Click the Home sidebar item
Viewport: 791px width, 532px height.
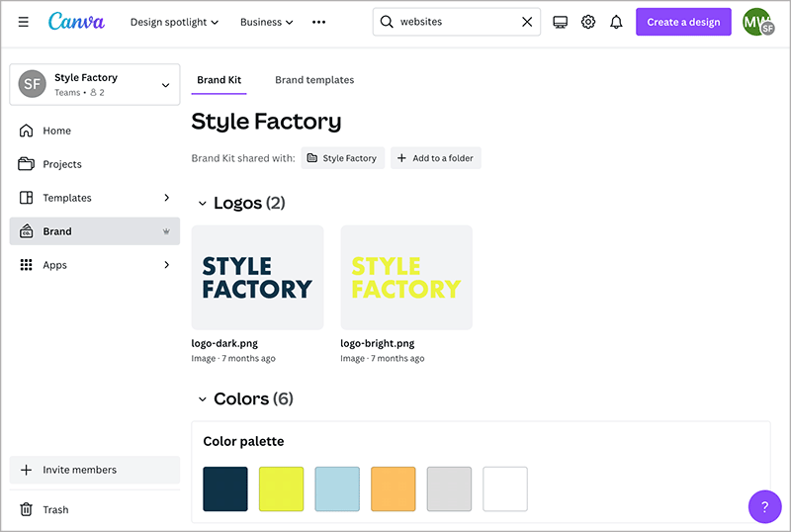[94, 131]
